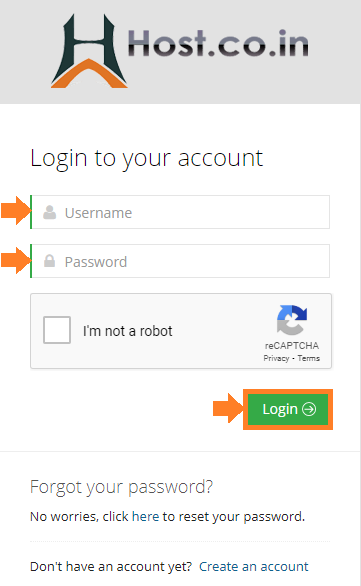The image size is (361, 586).
Task: Open the reCAPTCHA Terms link
Action: pos(309,358)
